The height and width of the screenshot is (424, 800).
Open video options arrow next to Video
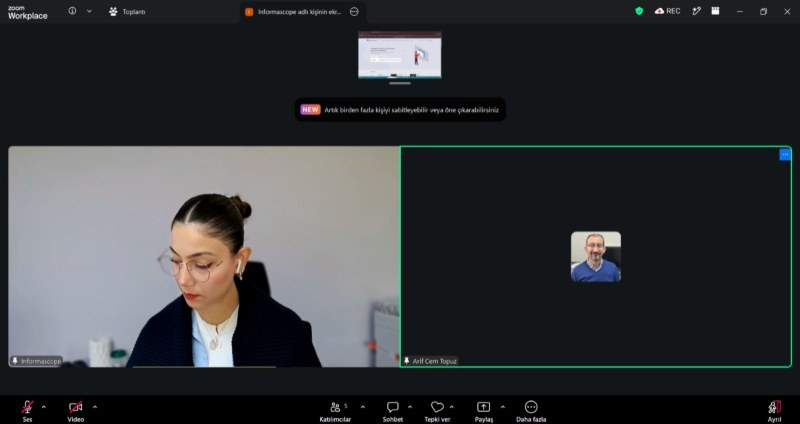pyautogui.click(x=94, y=407)
